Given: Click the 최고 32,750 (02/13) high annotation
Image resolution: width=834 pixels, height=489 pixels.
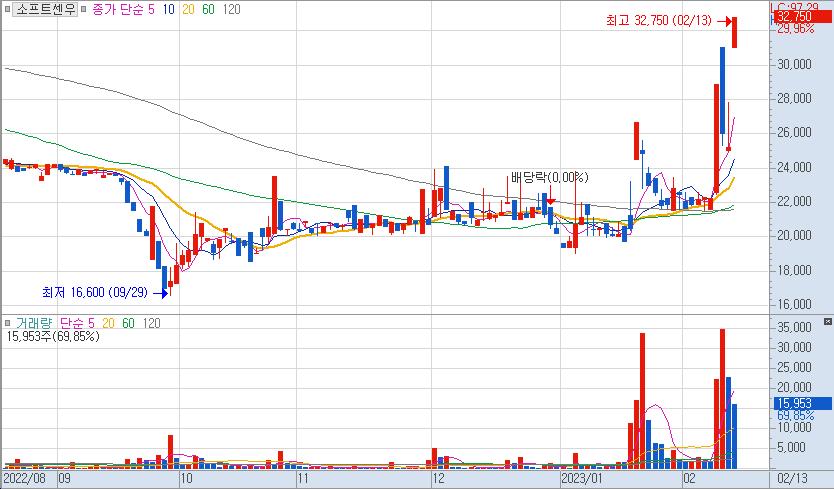Looking at the screenshot, I should click(658, 21).
